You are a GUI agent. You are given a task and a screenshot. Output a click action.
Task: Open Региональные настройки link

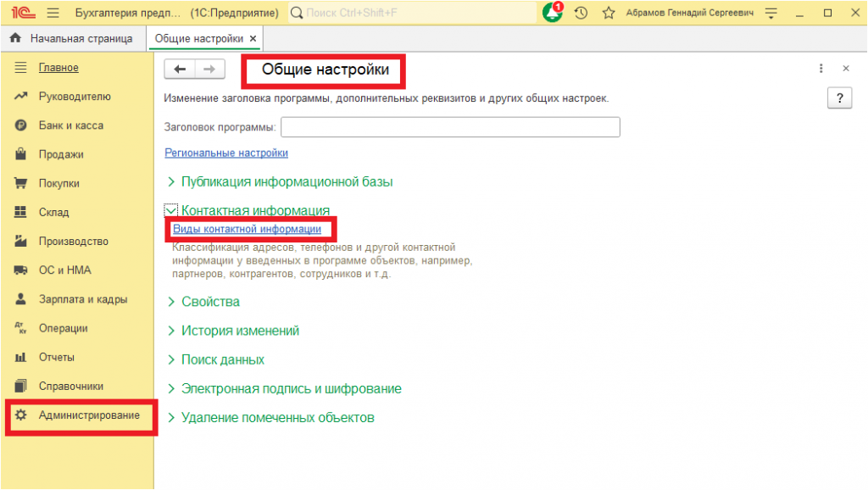[226, 153]
